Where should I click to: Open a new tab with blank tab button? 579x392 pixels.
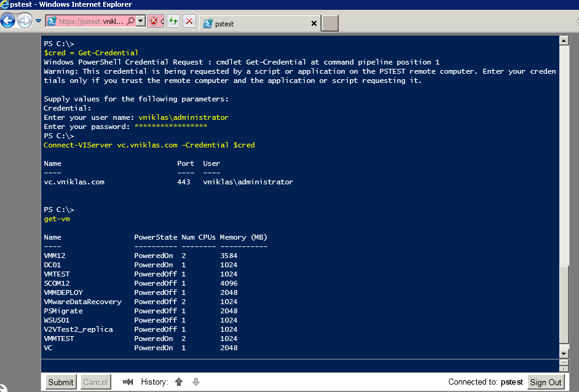point(329,23)
